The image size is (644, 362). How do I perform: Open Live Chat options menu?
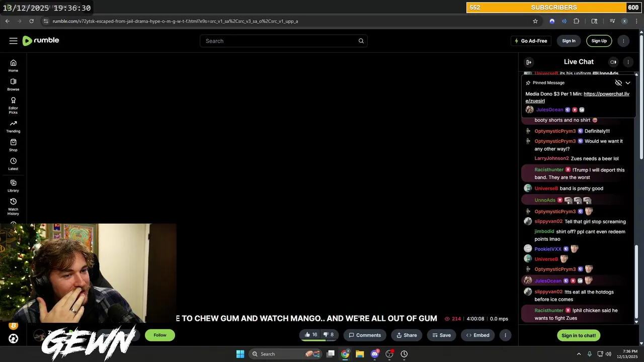point(628,62)
